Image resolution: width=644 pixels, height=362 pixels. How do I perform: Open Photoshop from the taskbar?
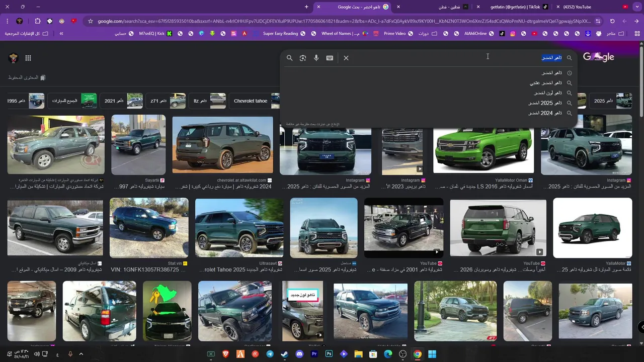tap(329, 354)
